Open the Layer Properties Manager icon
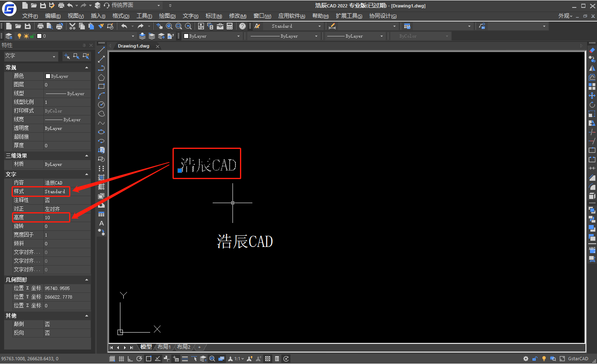 tap(9, 36)
